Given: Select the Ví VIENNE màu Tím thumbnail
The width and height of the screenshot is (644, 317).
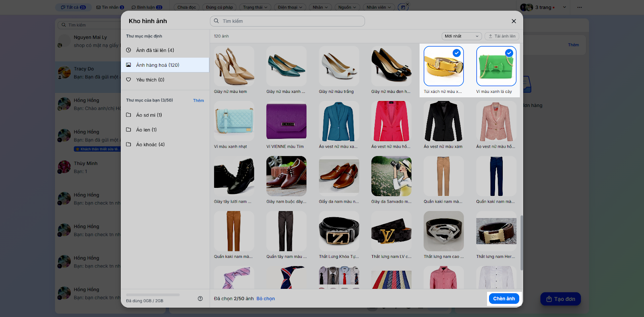Looking at the screenshot, I should click(287, 121).
